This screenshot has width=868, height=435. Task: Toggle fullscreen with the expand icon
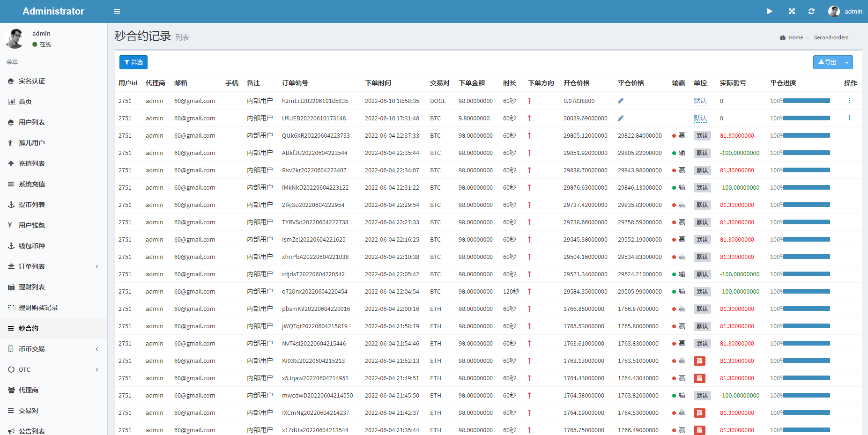point(792,11)
